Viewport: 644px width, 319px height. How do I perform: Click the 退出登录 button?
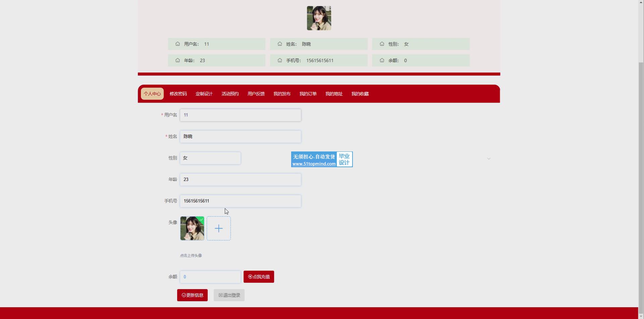coord(229,295)
